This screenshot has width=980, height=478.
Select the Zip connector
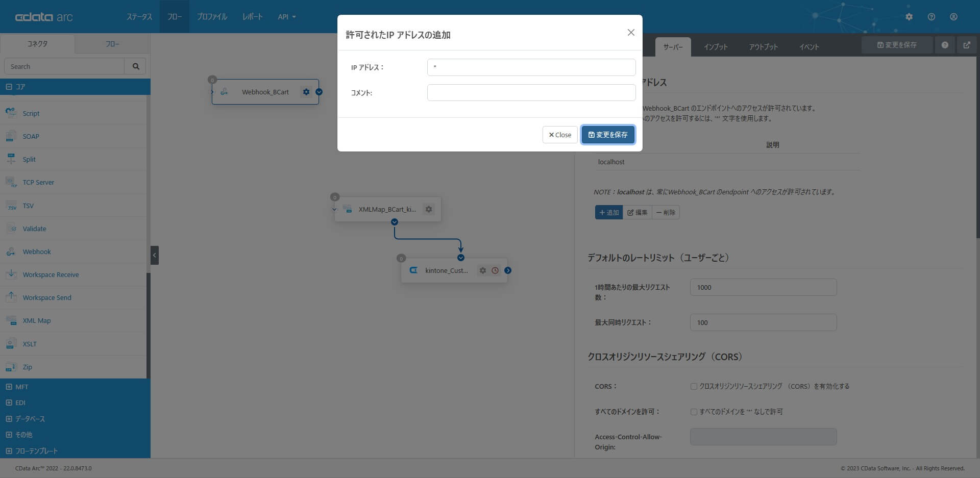74,367
